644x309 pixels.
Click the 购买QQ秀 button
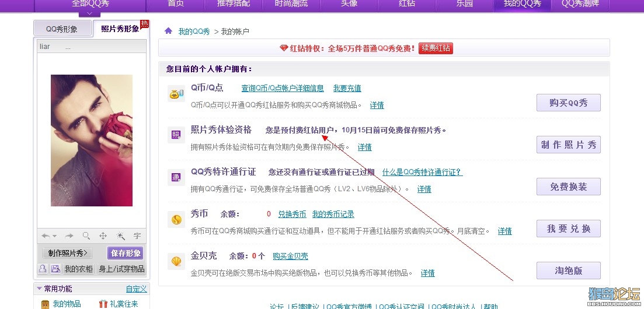pos(569,103)
